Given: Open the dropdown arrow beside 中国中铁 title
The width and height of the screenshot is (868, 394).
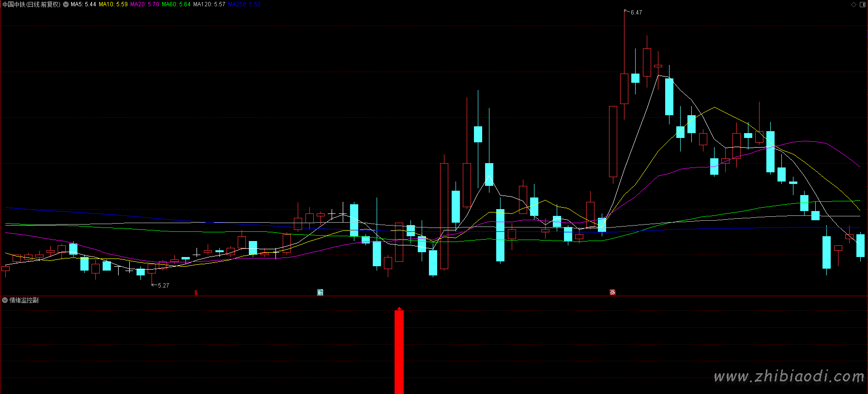Looking at the screenshot, I should pyautogui.click(x=66, y=4).
